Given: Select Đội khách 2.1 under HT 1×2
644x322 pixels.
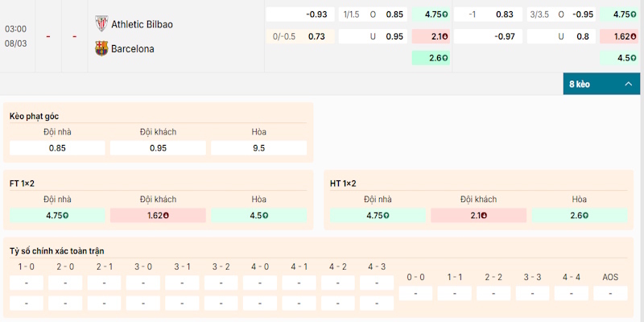Looking at the screenshot, I should (478, 216).
